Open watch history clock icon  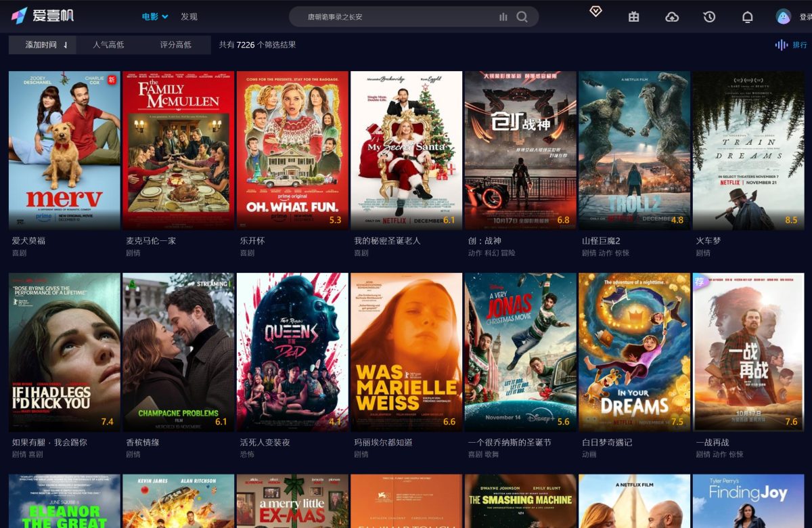(x=709, y=17)
